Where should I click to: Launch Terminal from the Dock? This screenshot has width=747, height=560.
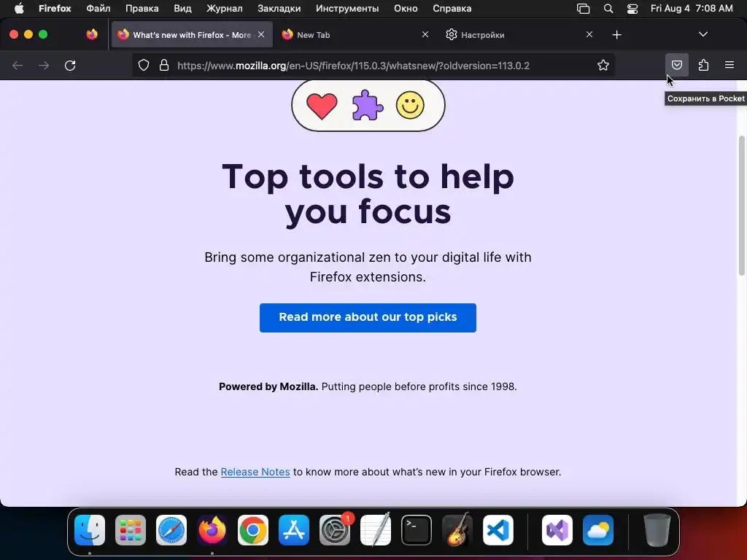tap(417, 530)
